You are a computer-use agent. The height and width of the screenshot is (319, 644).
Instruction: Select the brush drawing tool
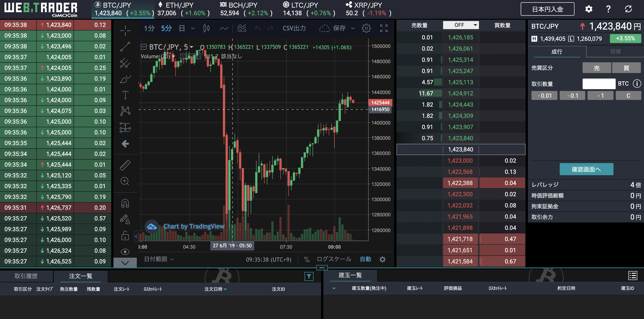[x=125, y=79]
